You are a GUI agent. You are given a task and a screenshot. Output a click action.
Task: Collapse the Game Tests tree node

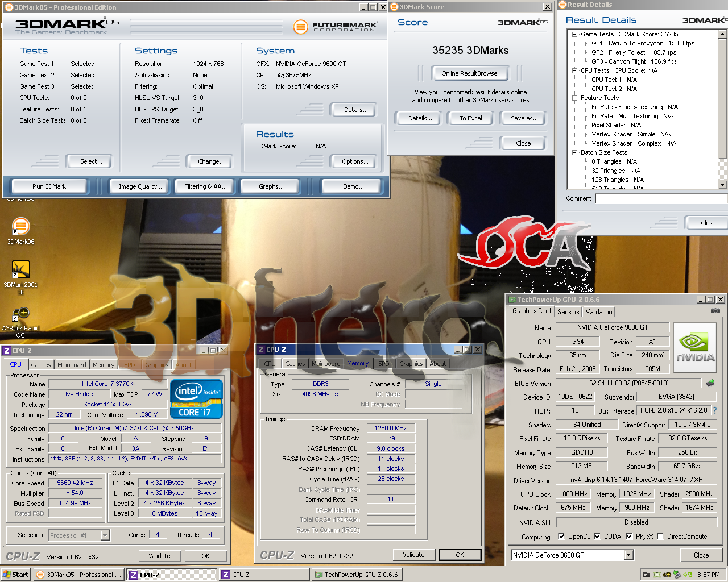pyautogui.click(x=575, y=34)
